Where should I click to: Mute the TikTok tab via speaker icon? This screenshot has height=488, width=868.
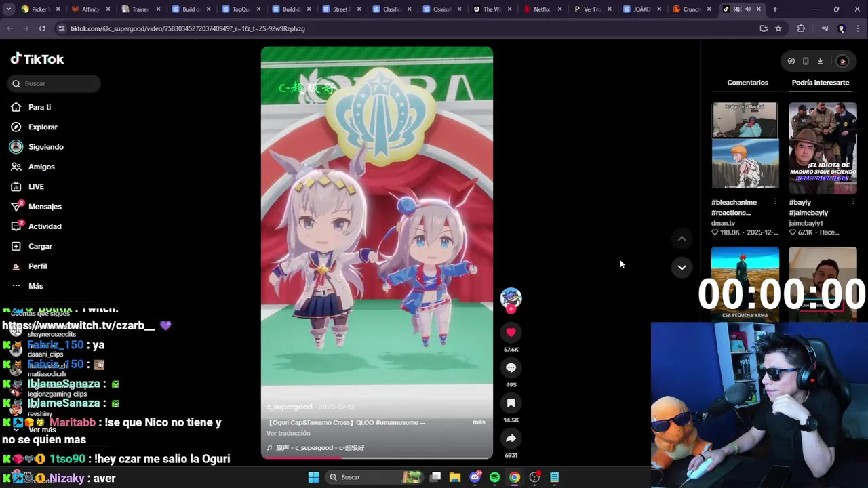tap(747, 9)
